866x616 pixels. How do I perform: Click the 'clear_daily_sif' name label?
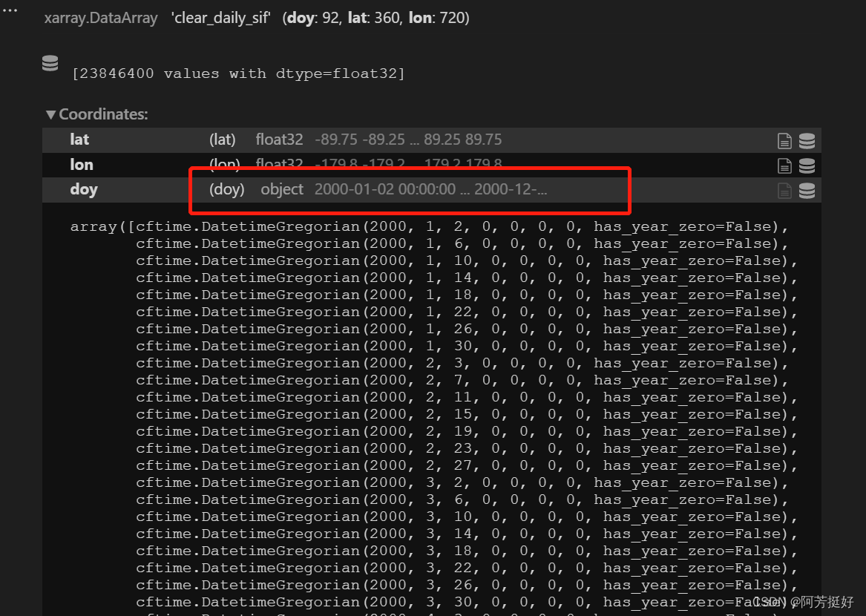(x=220, y=18)
